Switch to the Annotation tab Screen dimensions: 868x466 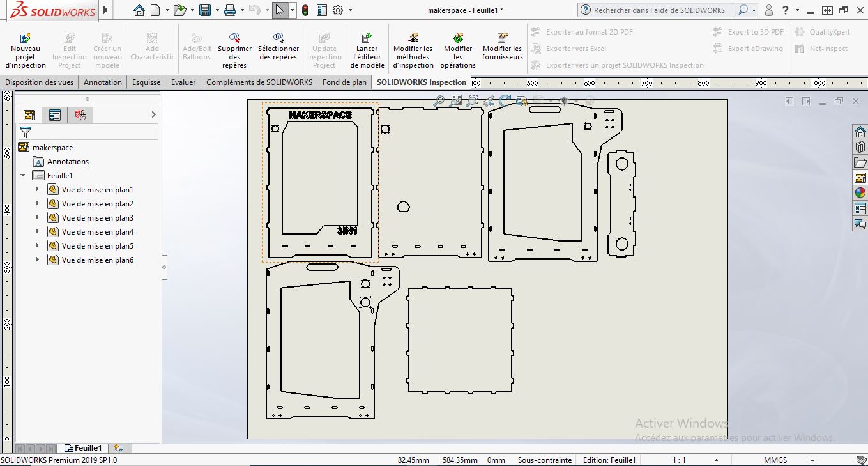click(x=103, y=82)
